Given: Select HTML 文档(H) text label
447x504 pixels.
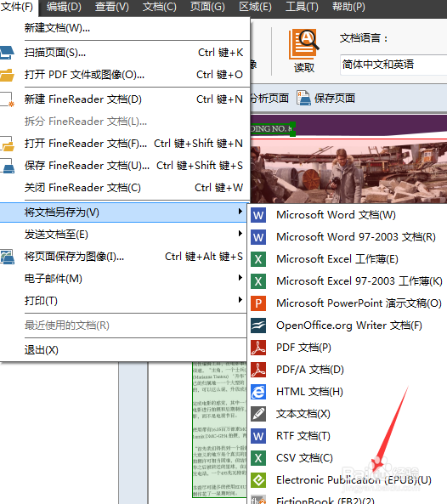Looking at the screenshot, I should (x=310, y=392).
